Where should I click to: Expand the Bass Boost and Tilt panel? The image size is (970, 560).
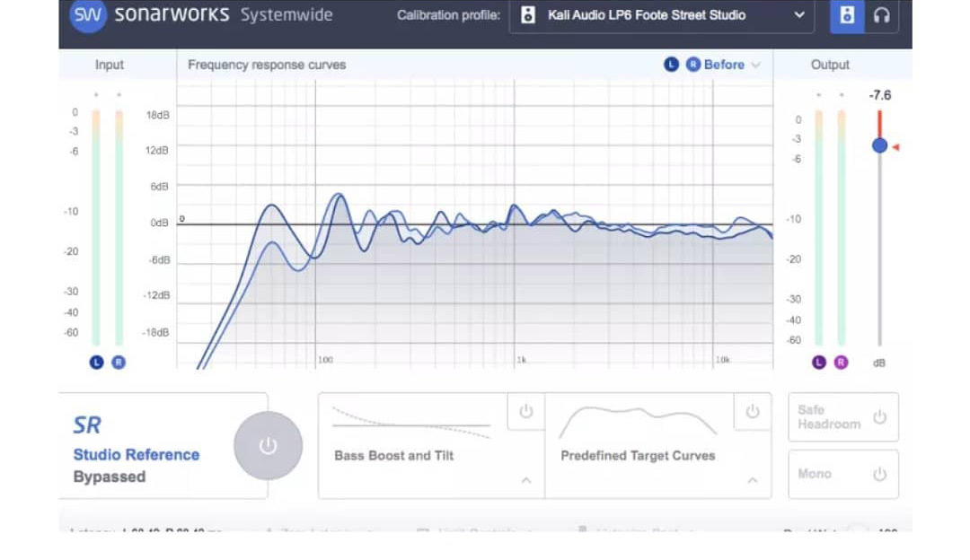tap(525, 480)
